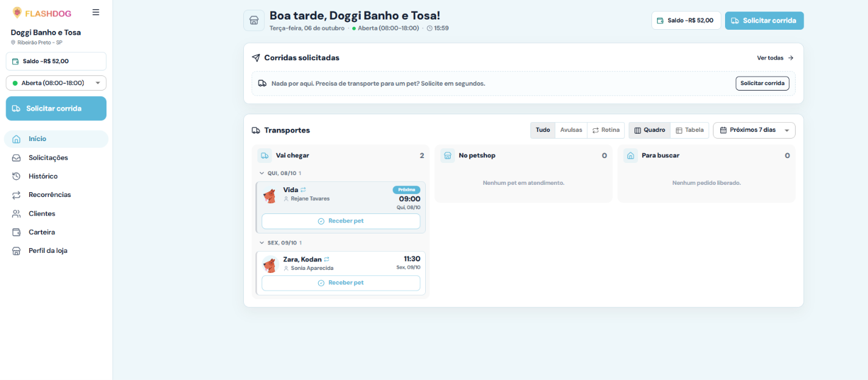Click Receber pet for Vida
The height and width of the screenshot is (380, 868).
pos(341,221)
